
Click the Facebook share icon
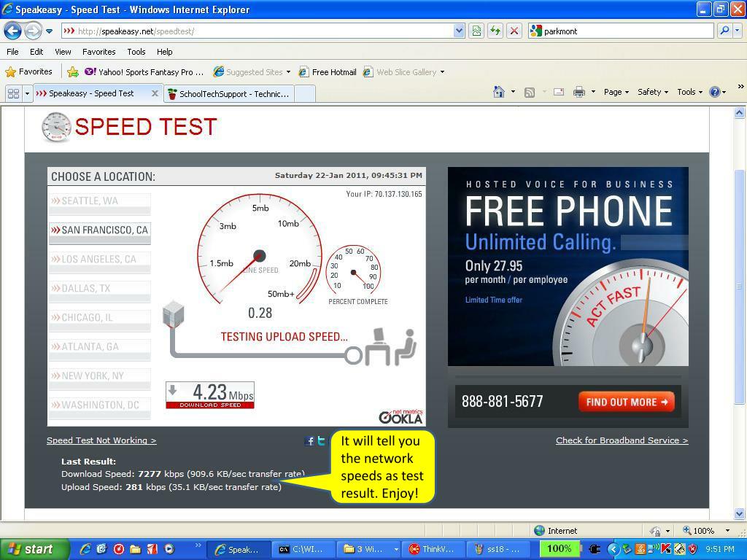(x=309, y=441)
